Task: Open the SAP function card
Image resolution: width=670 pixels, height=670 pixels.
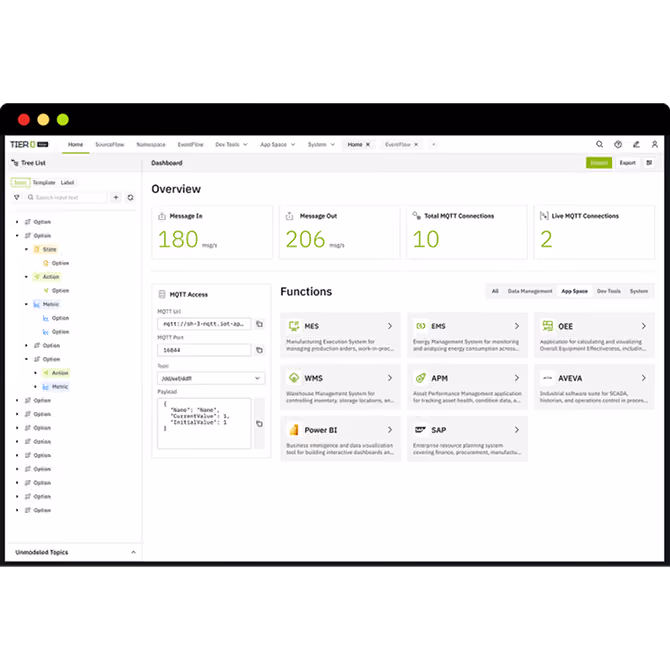Action: pyautogui.click(x=467, y=439)
